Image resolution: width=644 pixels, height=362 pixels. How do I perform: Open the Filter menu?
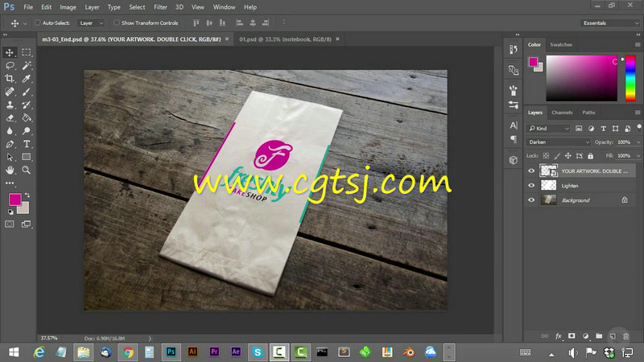[160, 7]
